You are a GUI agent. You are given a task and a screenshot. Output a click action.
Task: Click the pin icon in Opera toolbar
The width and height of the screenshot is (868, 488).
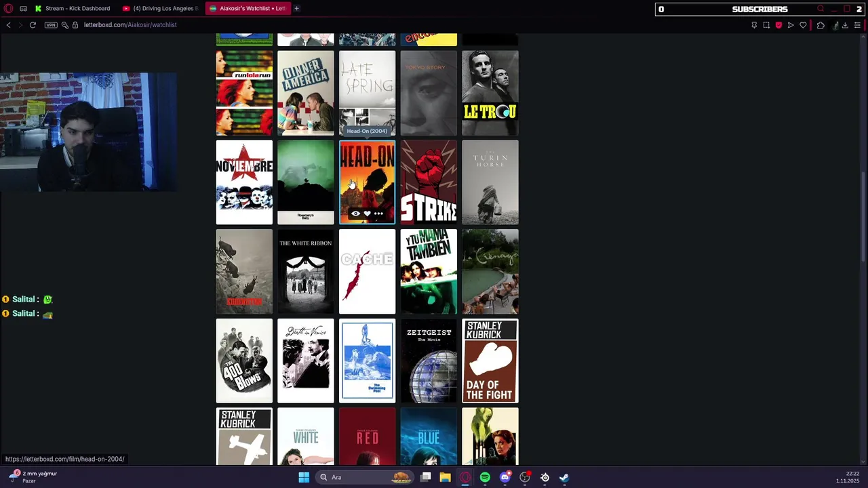point(754,25)
